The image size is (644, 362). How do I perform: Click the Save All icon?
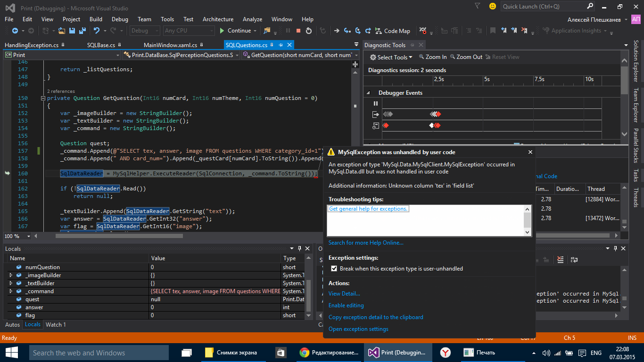click(x=82, y=31)
